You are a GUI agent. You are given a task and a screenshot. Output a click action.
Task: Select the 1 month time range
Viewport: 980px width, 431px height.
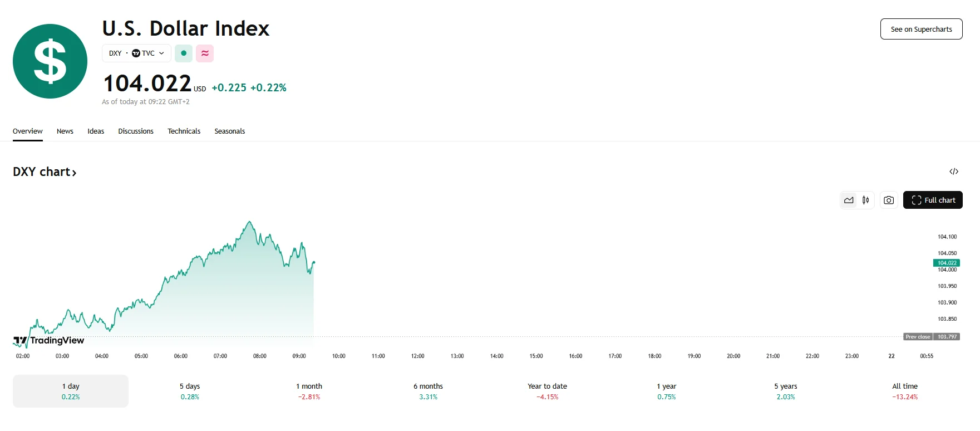(309, 391)
